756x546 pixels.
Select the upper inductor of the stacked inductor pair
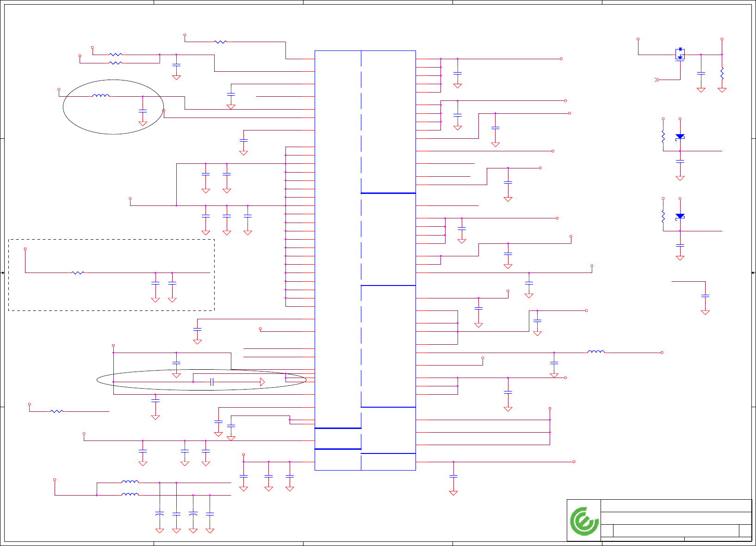click(130, 482)
